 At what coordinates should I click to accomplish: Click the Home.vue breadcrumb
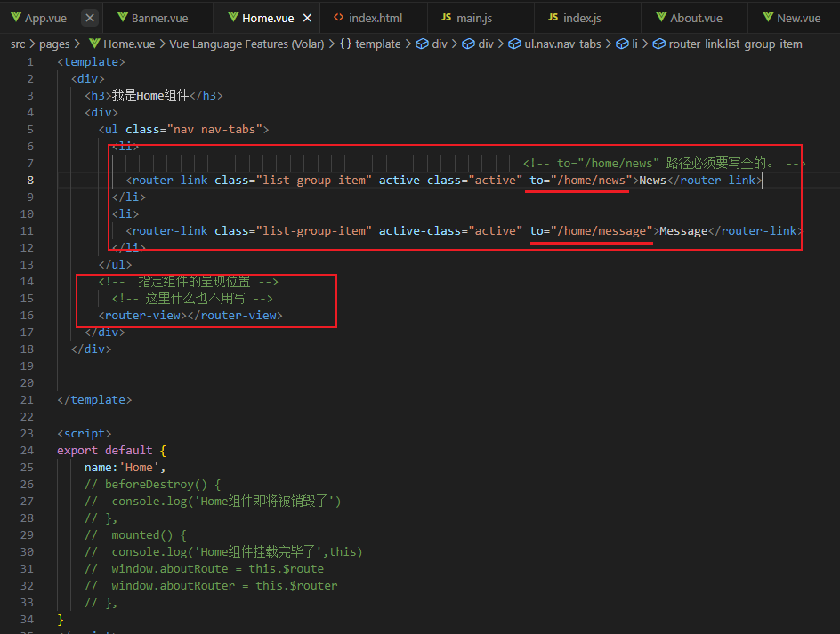(x=129, y=44)
